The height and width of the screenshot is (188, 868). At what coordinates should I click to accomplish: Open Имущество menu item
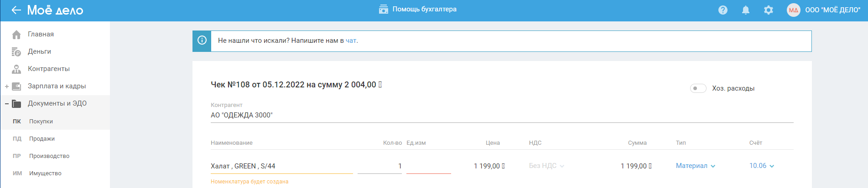[45, 173]
